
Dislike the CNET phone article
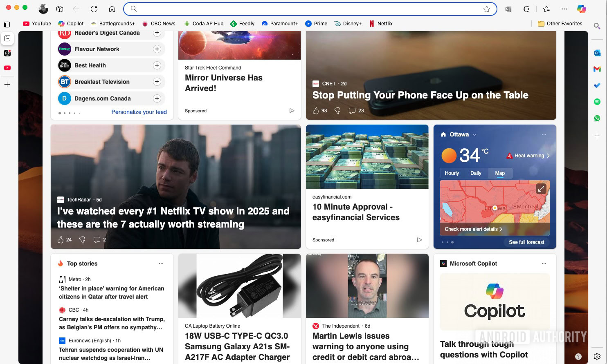(337, 111)
